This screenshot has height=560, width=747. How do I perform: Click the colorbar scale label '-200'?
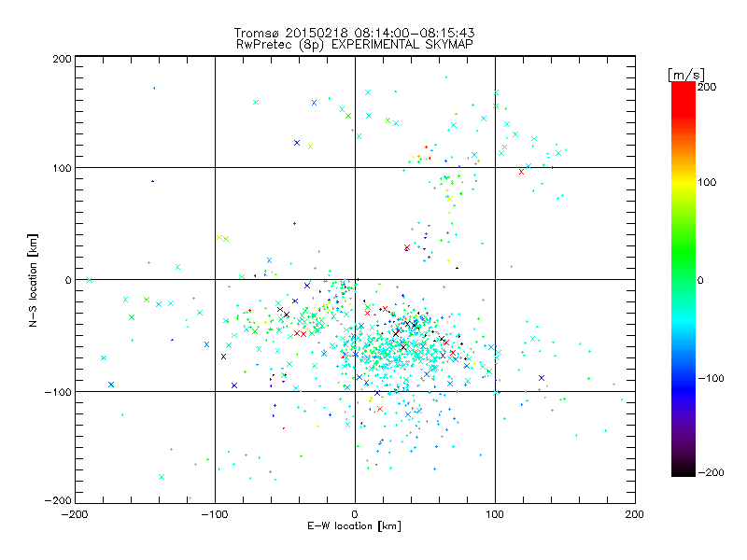711,472
